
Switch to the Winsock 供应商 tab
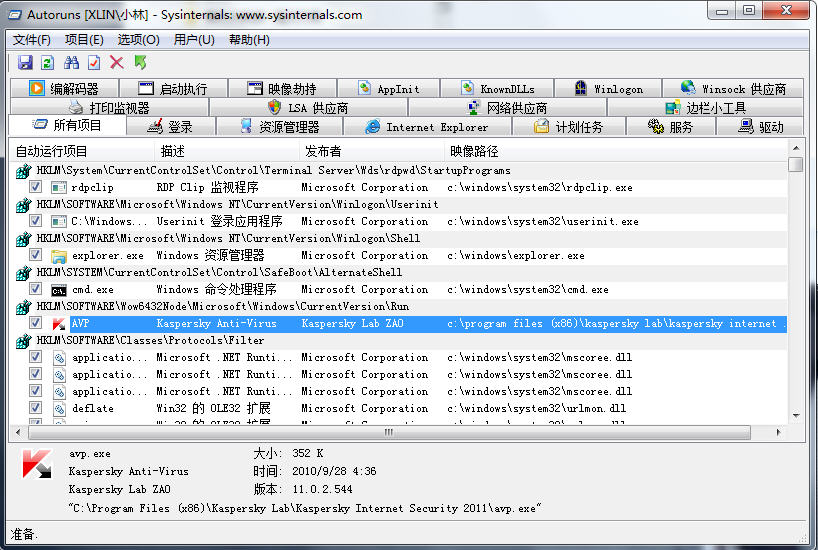733,88
